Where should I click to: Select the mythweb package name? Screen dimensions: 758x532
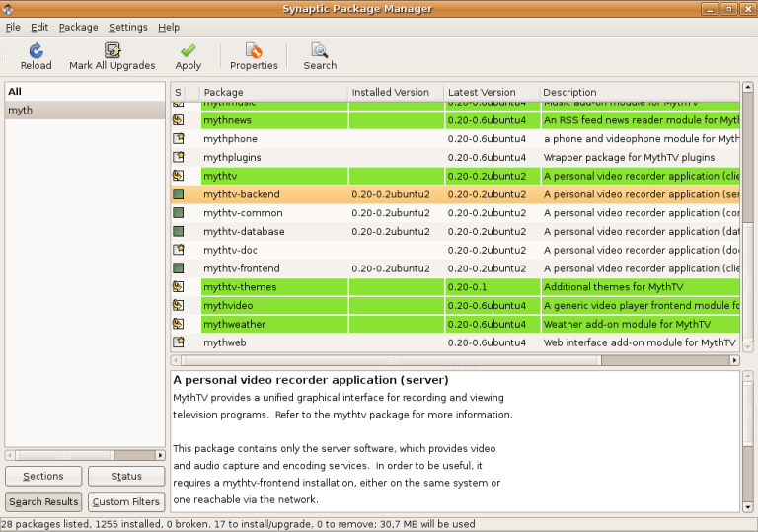coord(224,342)
